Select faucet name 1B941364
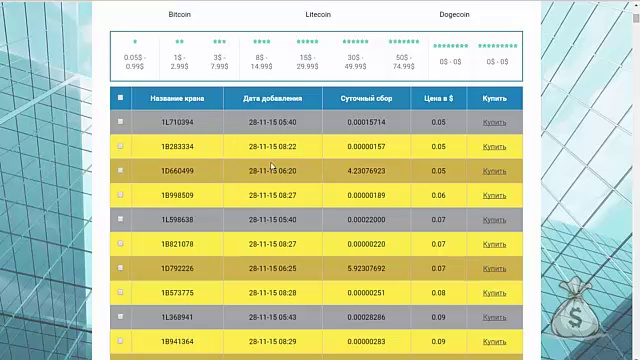 177,342
